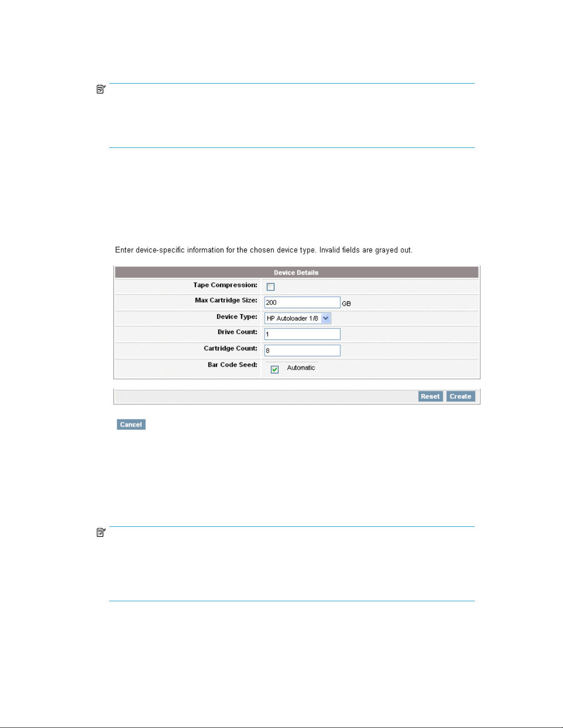This screenshot has height=728, width=563.
Task: Select the Drive Count input box
Action: [302, 334]
